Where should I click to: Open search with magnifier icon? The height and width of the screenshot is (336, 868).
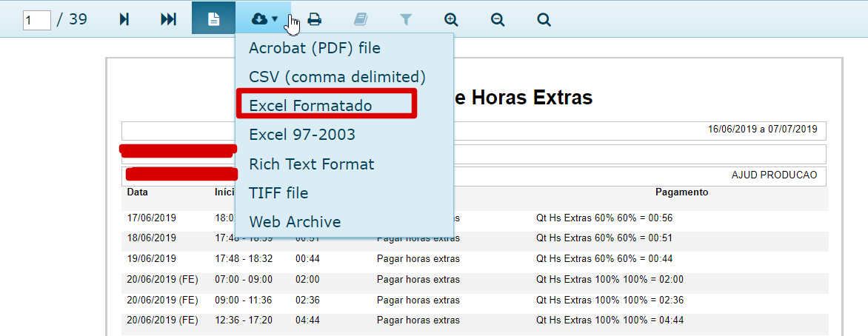[x=544, y=19]
